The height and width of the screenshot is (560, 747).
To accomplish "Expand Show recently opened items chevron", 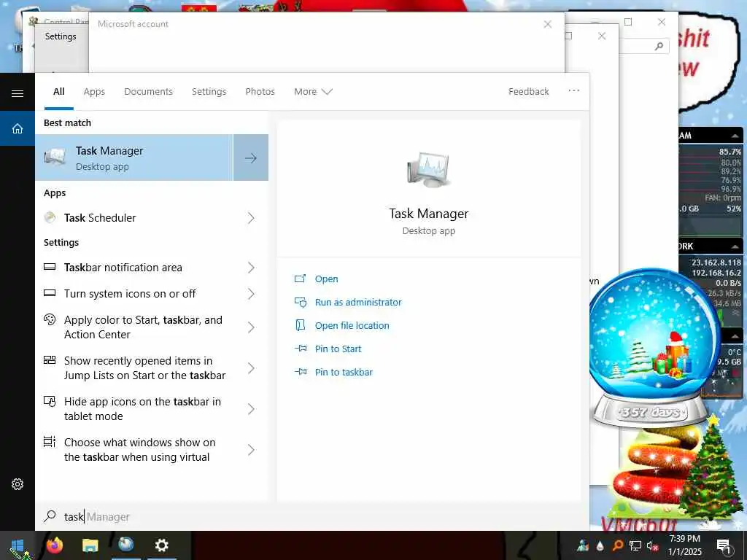I will pos(251,368).
